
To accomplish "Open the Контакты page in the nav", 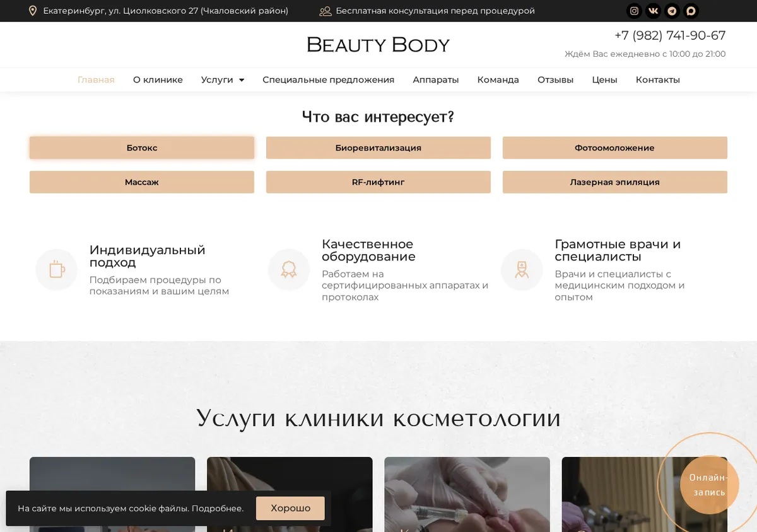I will (x=658, y=80).
